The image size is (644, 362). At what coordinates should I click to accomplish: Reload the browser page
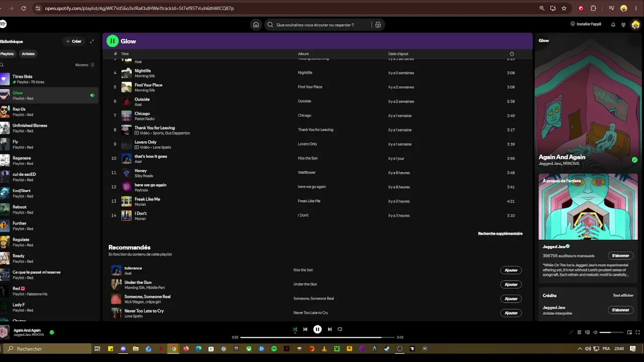(24, 8)
